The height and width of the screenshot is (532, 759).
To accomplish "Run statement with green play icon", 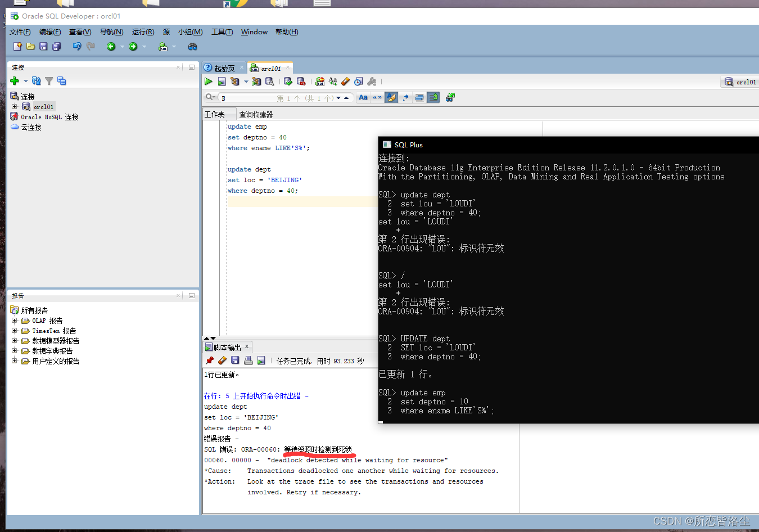I will [x=209, y=82].
